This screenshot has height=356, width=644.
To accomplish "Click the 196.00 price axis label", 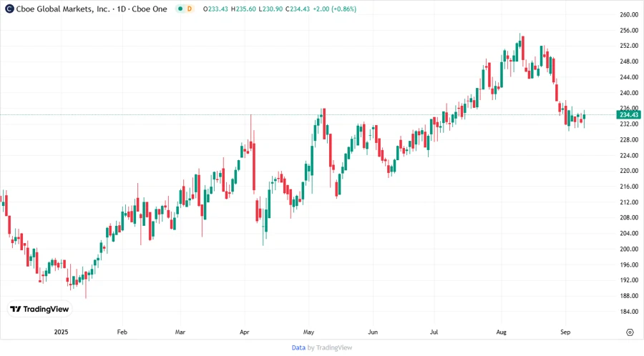I will [629, 264].
